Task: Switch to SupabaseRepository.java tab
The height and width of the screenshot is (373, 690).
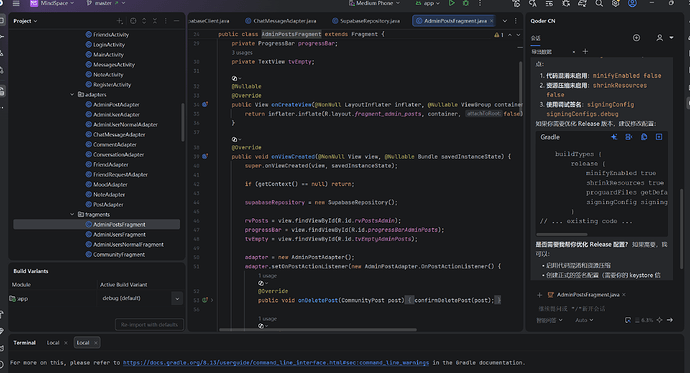Action: click(x=366, y=21)
